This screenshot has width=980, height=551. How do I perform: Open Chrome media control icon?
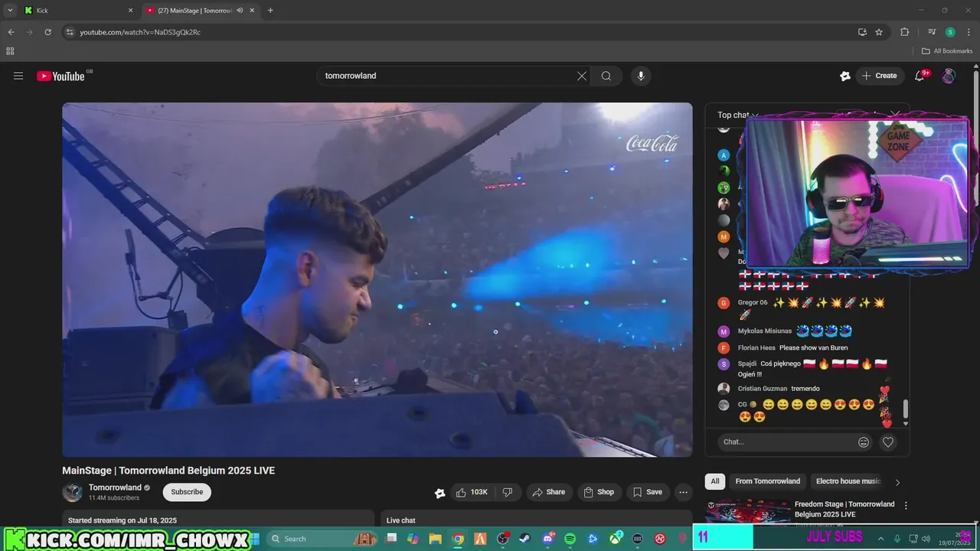(x=932, y=32)
